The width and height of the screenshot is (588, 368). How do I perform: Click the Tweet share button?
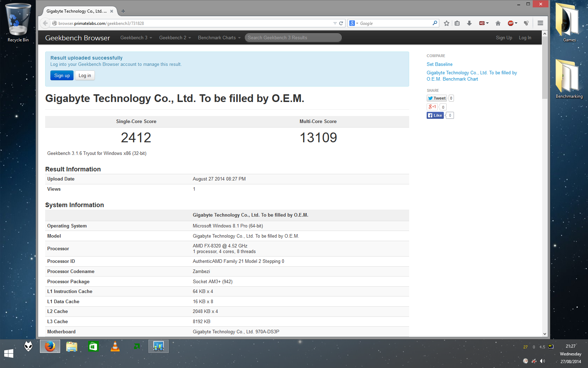pos(437,98)
